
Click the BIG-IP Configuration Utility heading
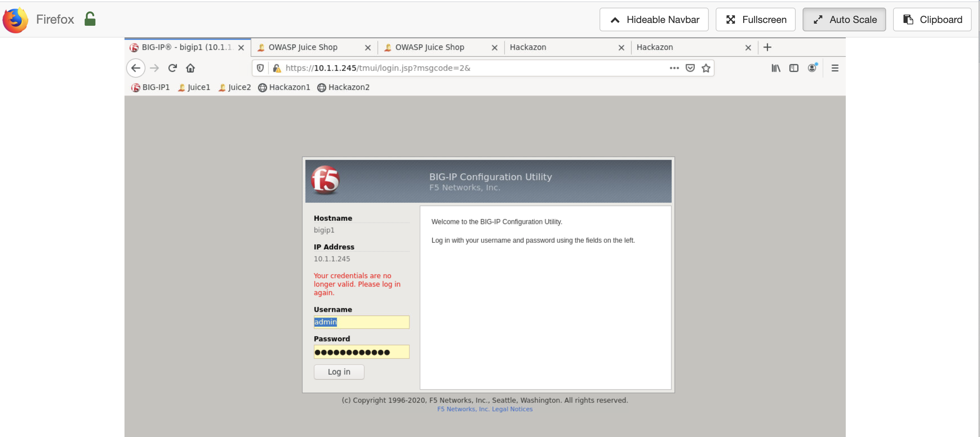tap(490, 177)
